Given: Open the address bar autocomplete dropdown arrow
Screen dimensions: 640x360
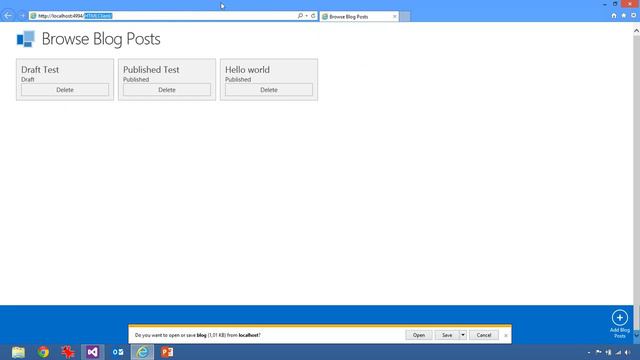Looking at the screenshot, I should (307, 16).
